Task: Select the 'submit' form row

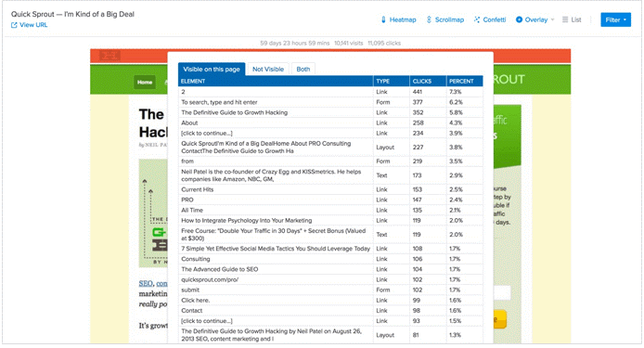Action: click(330, 290)
